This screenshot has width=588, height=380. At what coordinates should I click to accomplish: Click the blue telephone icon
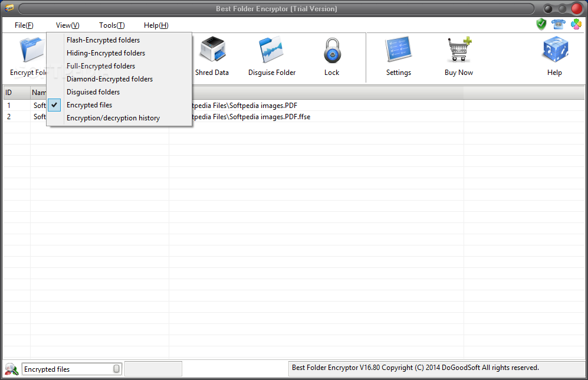click(x=559, y=24)
